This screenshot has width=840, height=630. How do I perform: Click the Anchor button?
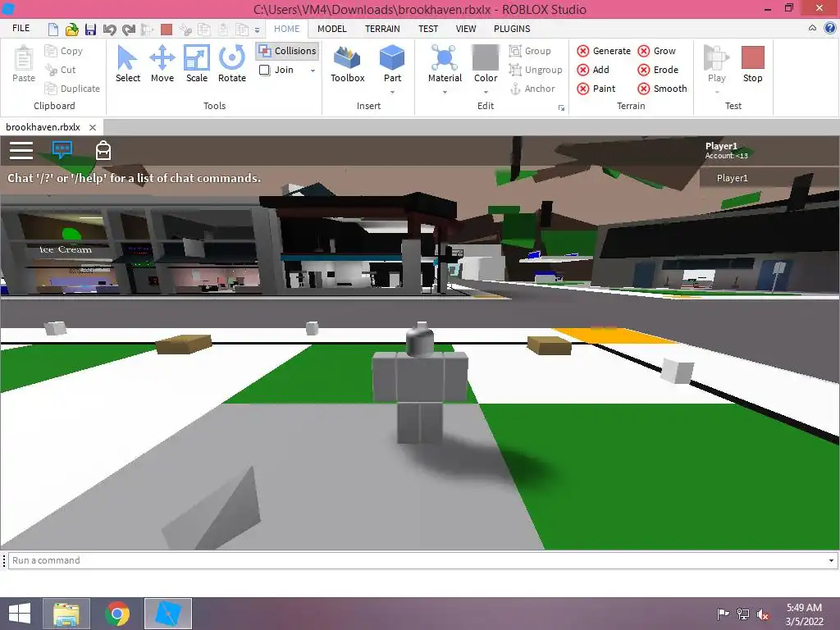532,89
